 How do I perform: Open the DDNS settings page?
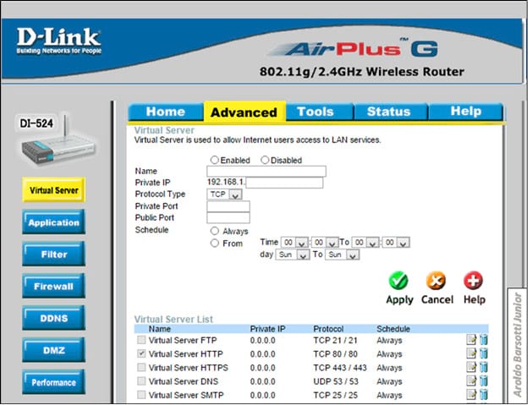click(53, 319)
